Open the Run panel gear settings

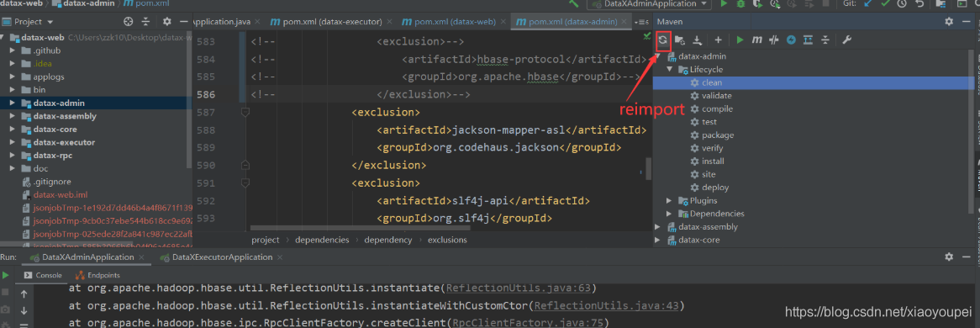pyautogui.click(x=949, y=257)
